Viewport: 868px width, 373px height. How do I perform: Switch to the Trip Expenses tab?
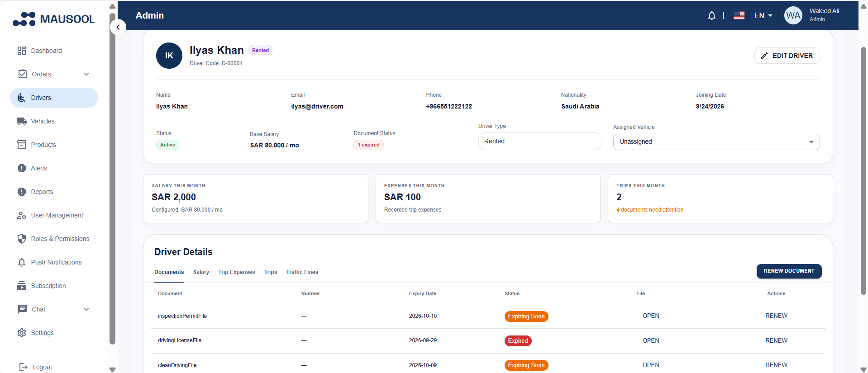coord(237,272)
